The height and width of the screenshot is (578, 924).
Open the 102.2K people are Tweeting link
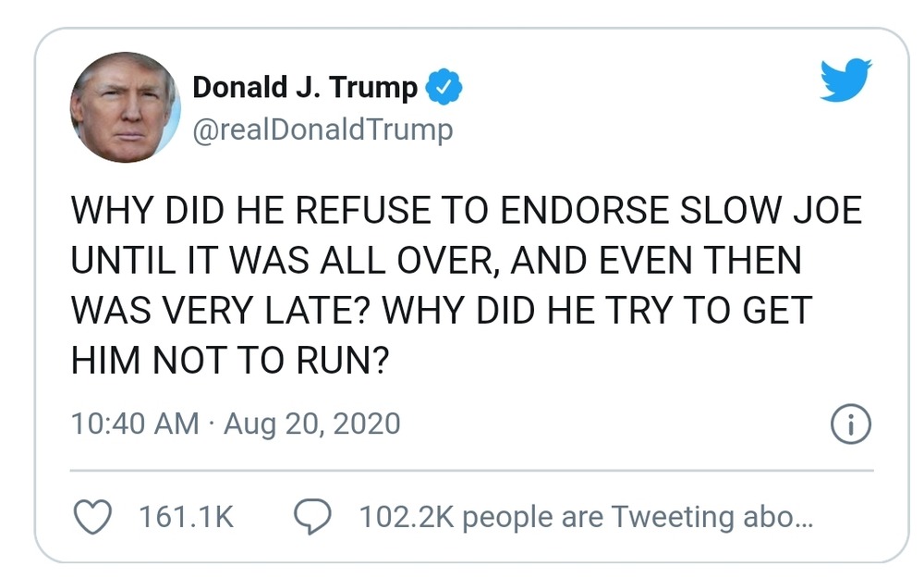(x=585, y=516)
